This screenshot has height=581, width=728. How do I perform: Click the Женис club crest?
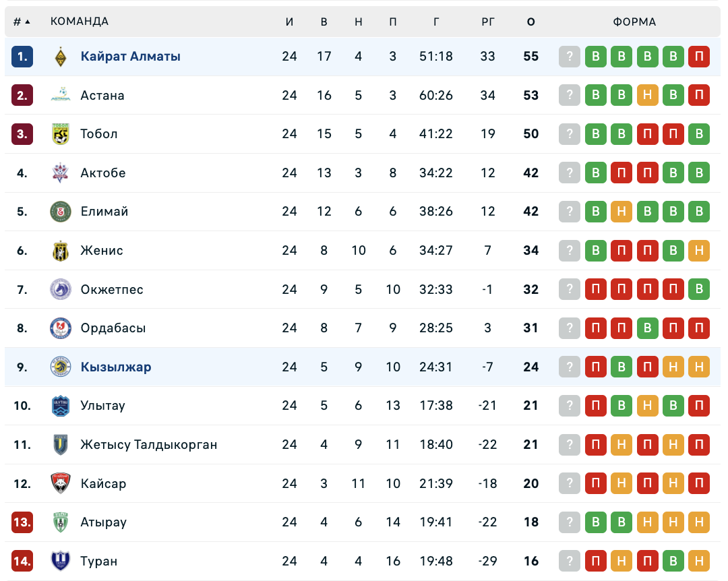pyautogui.click(x=61, y=251)
